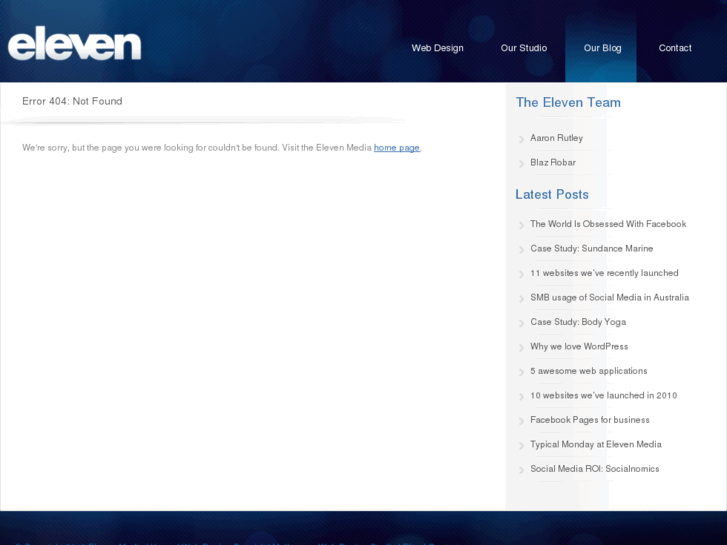This screenshot has height=545, width=727.
Task: Click the arrow bullet beside Facebook Pages for business
Action: coord(521,421)
